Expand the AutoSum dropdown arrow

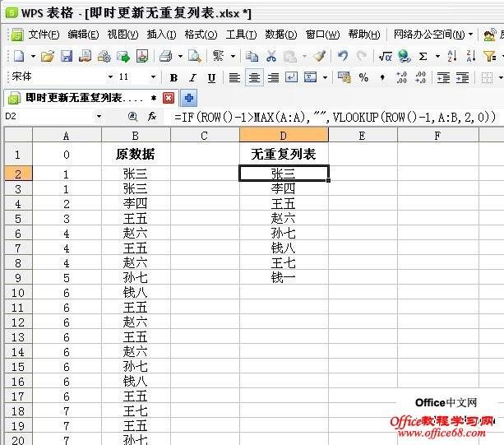point(437,57)
